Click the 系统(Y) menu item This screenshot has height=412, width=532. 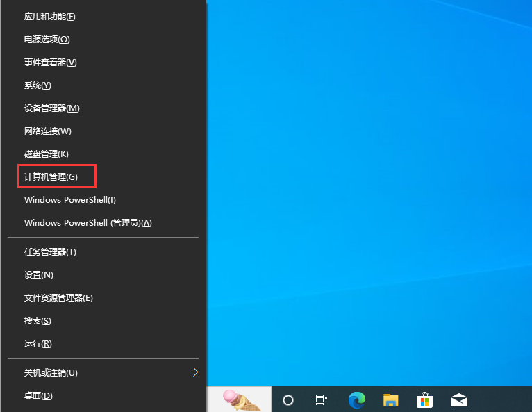(103, 85)
